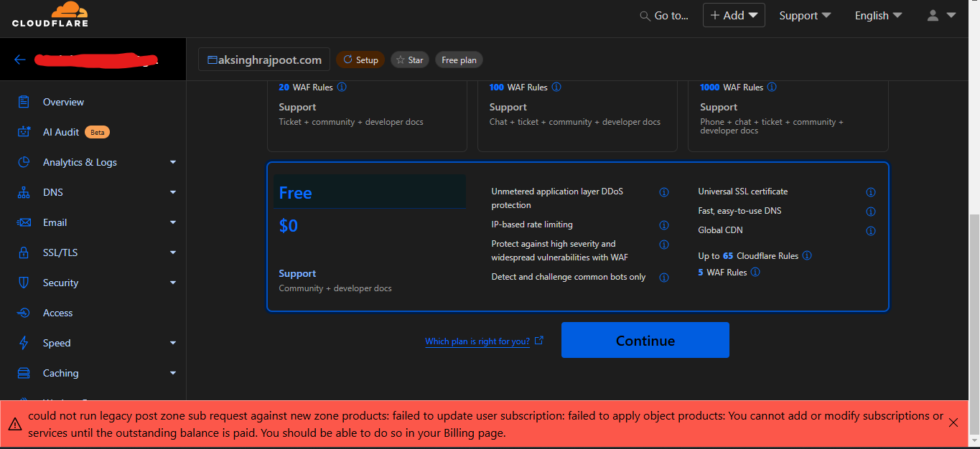Click the SSL/TLS lock icon
Screen dimensions: 980x449
pos(24,252)
